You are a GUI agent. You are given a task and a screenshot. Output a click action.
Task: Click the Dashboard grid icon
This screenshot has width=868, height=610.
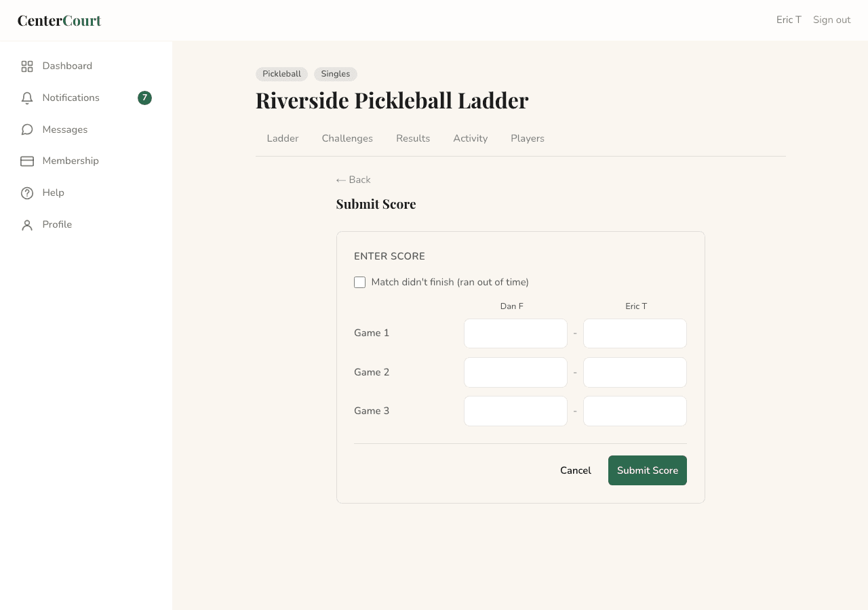click(27, 66)
